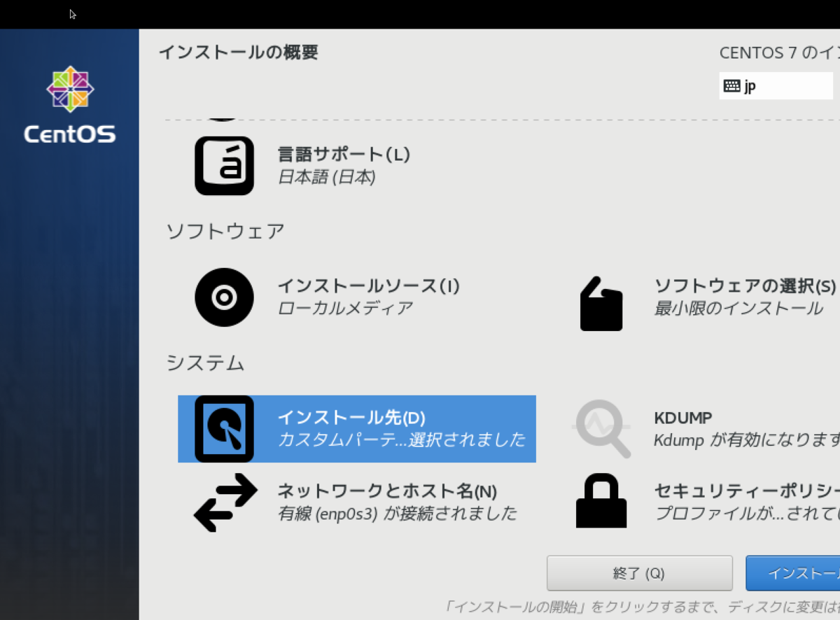The height and width of the screenshot is (620, 840).
Task: Open the セキュリティーポリシー padlock icon
Action: coord(602,502)
